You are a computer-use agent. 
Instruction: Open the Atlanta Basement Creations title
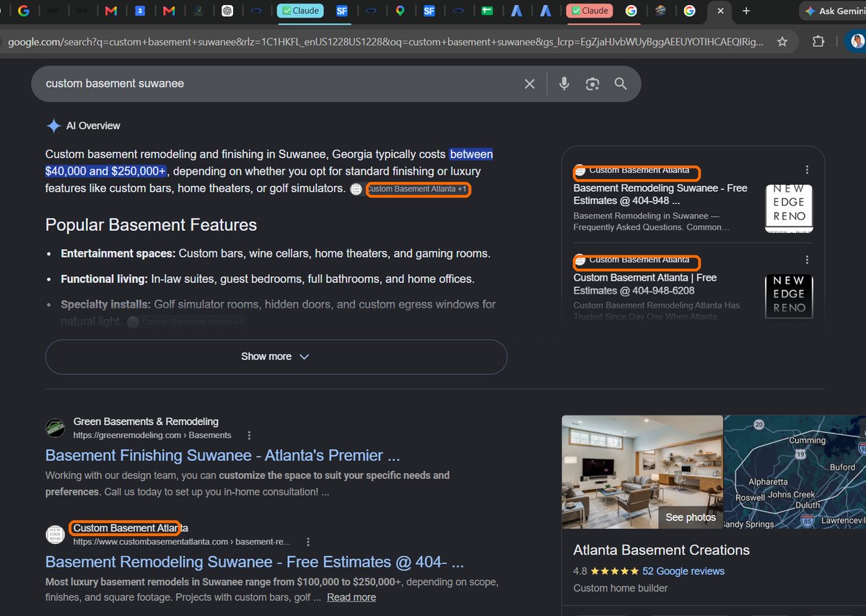pos(661,550)
